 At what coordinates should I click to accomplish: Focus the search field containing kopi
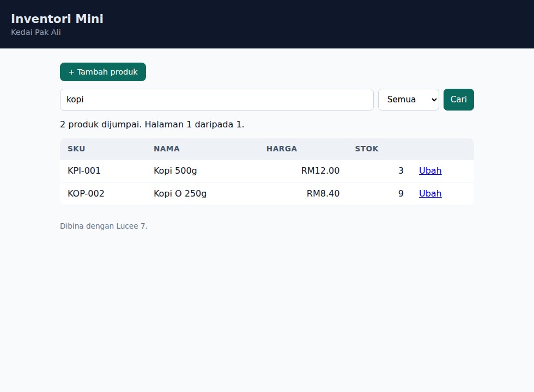217,100
